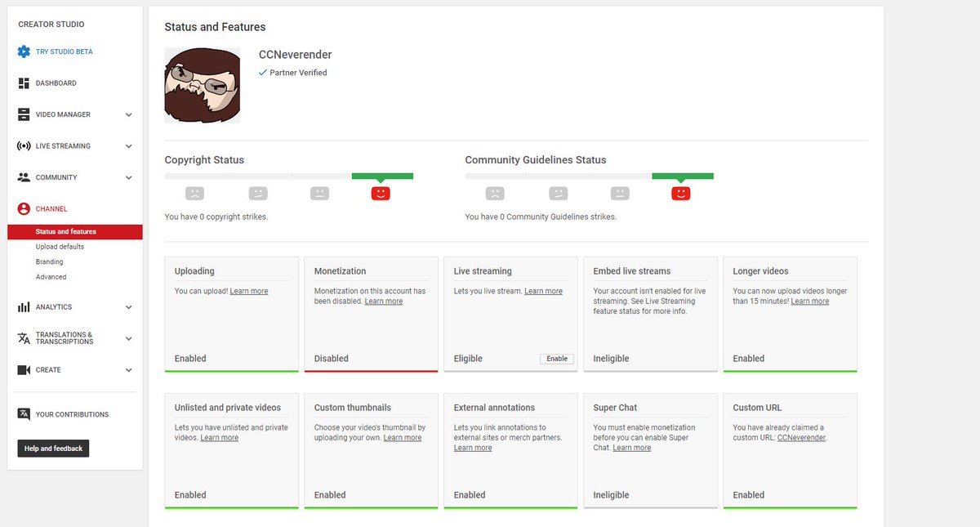Open the Dashboard menu item

point(56,83)
